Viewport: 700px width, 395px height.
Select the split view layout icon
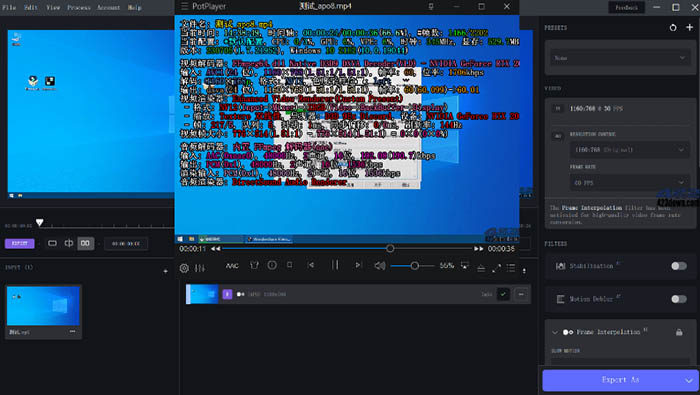tap(69, 243)
